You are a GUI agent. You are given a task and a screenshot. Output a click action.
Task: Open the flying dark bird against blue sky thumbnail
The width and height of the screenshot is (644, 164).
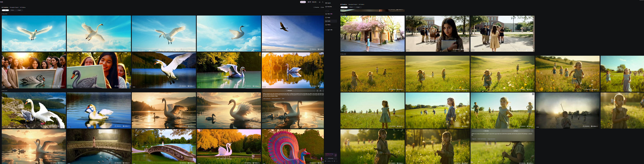coord(293,34)
